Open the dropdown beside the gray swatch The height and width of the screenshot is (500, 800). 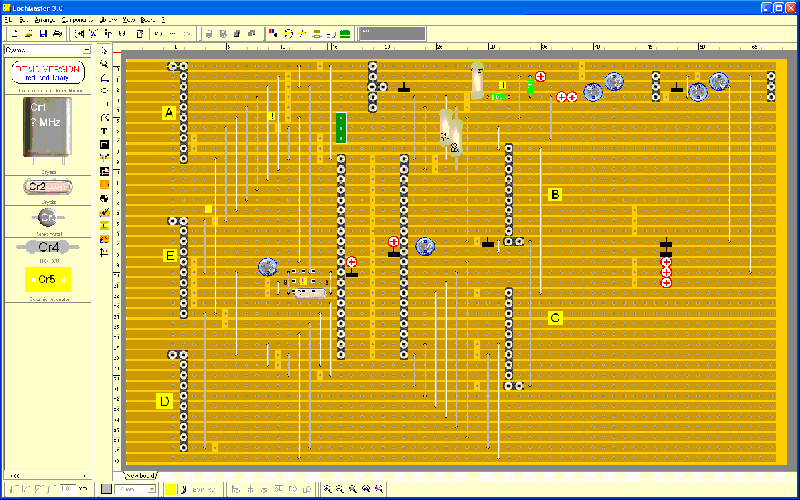pos(152,489)
